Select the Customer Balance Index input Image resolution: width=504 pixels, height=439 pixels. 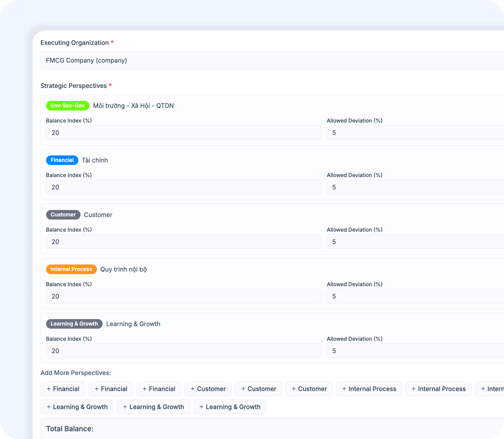184,242
